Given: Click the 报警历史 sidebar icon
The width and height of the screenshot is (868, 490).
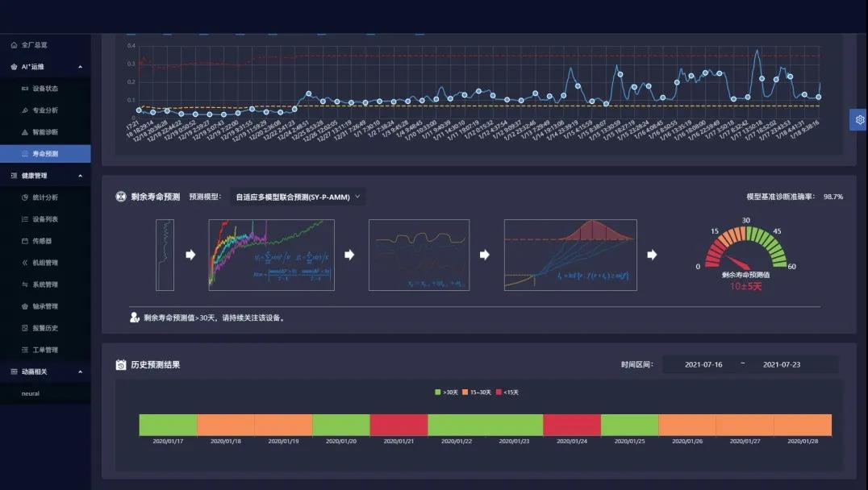Looking at the screenshot, I should [25, 328].
